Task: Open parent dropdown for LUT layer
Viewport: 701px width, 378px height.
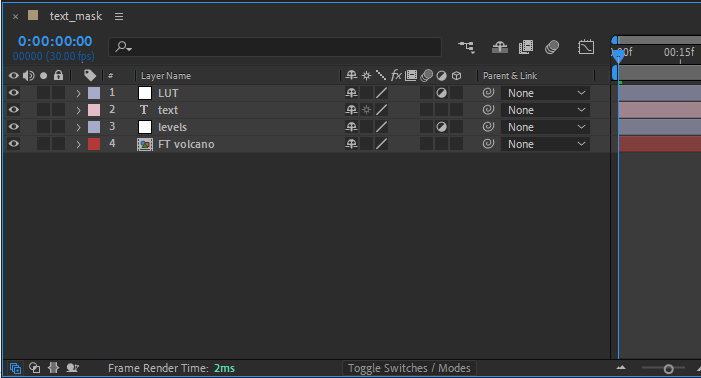Action: tap(545, 93)
